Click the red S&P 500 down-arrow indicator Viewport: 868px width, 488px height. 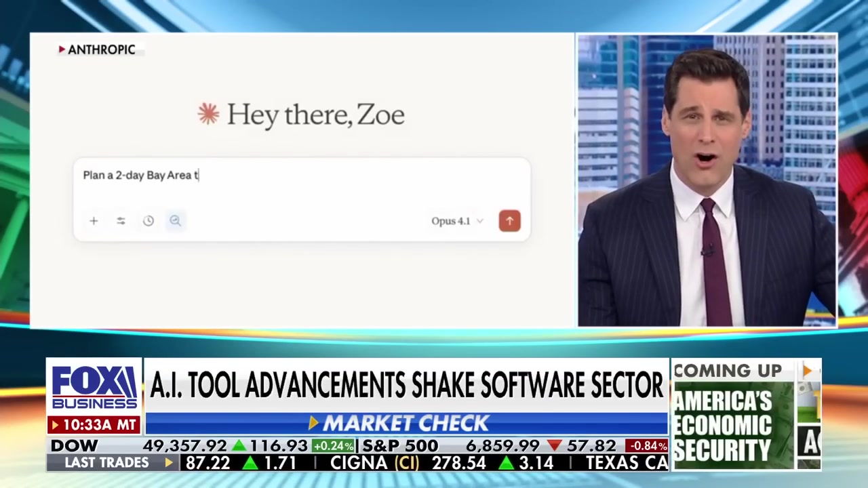click(x=553, y=446)
